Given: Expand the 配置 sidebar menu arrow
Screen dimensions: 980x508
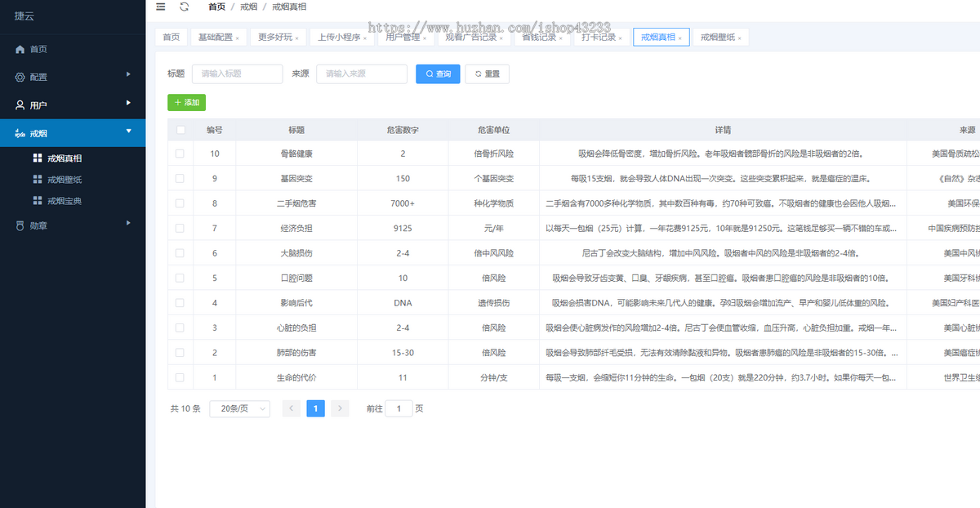Looking at the screenshot, I should click(128, 75).
